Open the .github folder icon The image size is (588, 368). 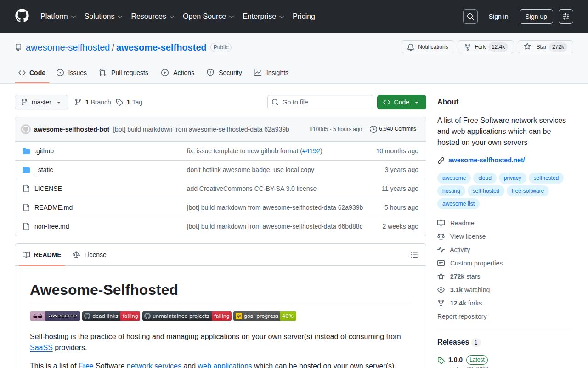(26, 150)
